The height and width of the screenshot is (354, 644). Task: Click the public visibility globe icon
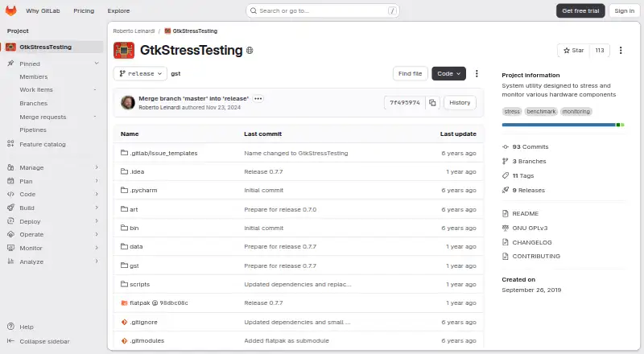coord(250,51)
